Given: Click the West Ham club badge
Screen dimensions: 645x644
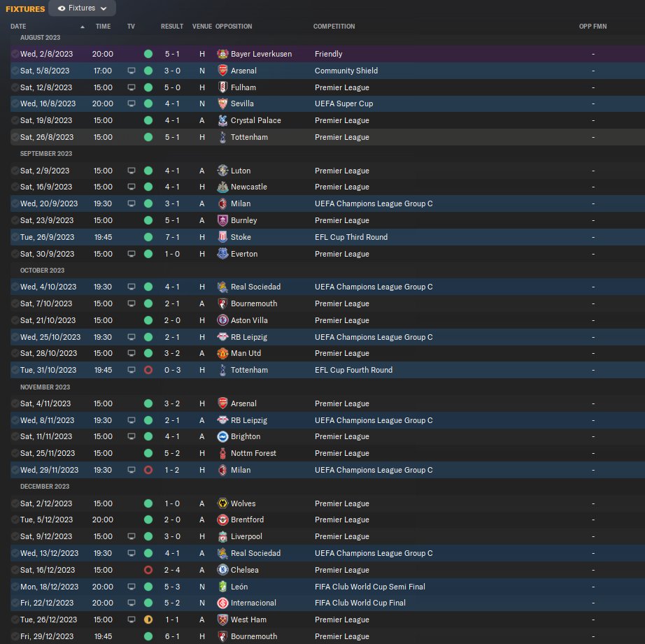Looking at the screenshot, I should [x=222, y=620].
